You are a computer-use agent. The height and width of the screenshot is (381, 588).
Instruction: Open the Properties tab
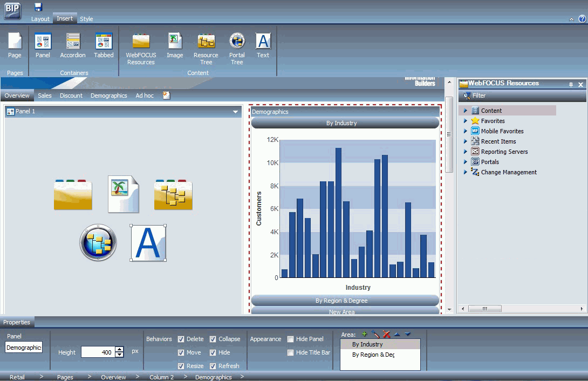pyautogui.click(x=17, y=322)
